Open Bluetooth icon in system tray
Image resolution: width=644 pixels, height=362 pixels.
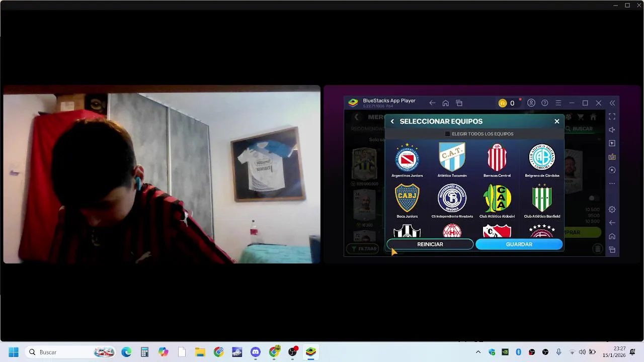[518, 352]
